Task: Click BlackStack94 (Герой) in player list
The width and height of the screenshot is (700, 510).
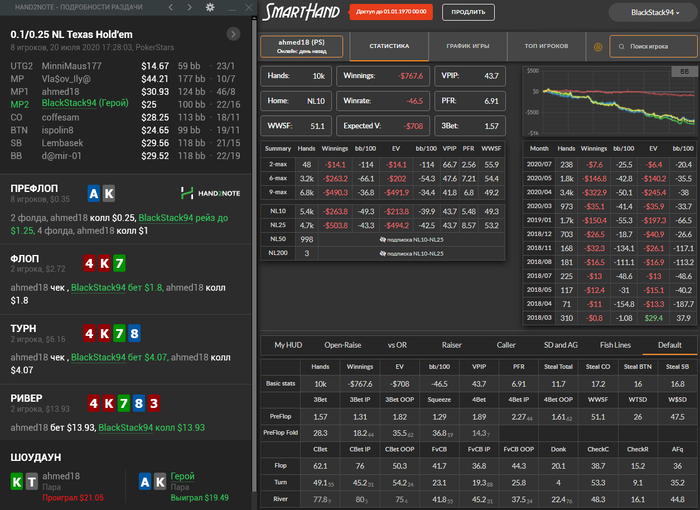Action: pos(85,103)
